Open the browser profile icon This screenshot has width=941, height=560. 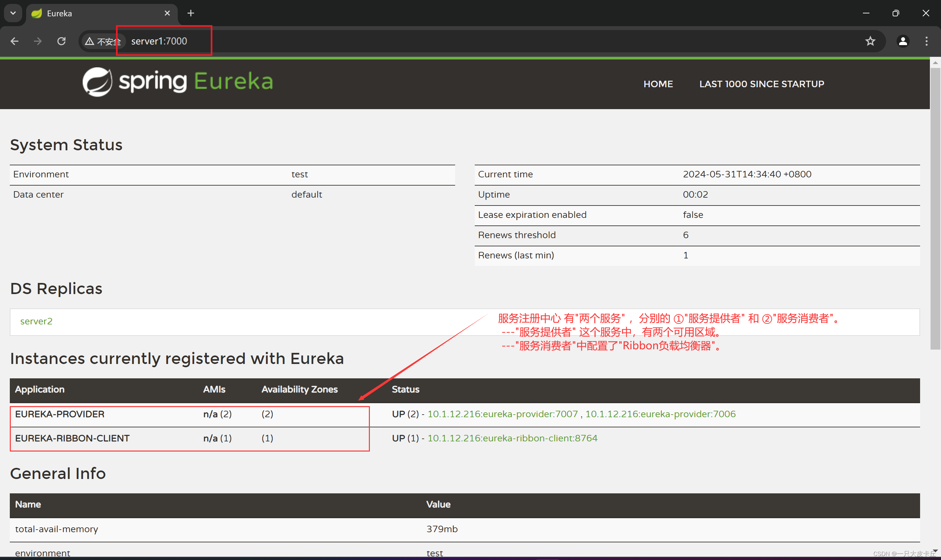[902, 41]
